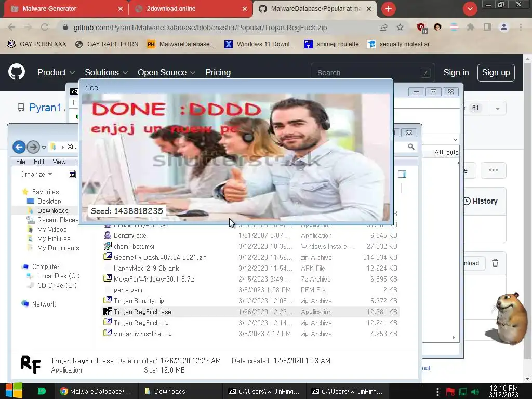Click the network monitor tray icon
The height and width of the screenshot is (399, 532).
coord(463,392)
